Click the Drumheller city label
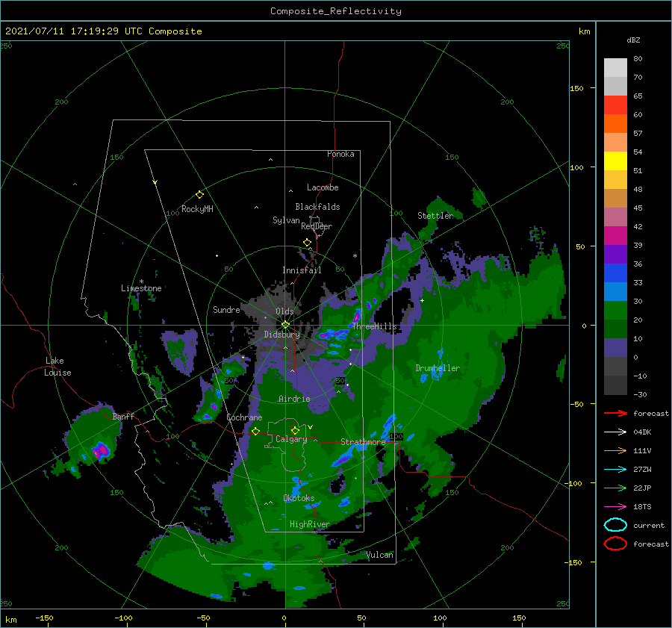This screenshot has width=672, height=628. (438, 368)
